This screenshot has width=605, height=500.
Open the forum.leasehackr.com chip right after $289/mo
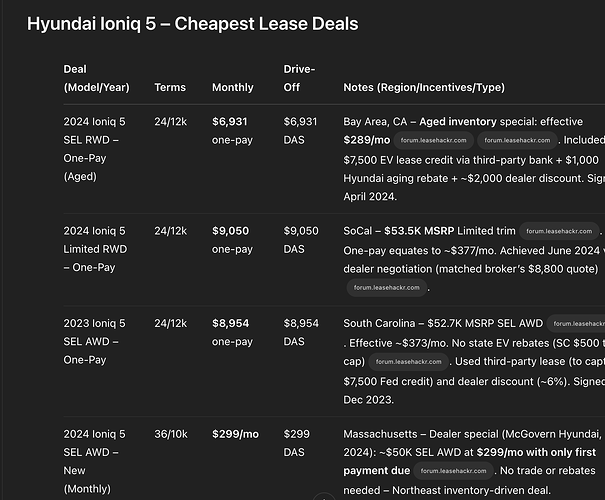coord(433,140)
